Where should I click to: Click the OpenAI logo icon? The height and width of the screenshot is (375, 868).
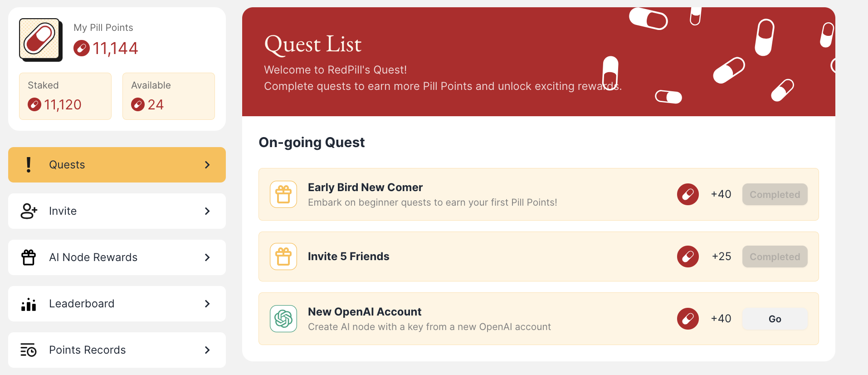283,319
